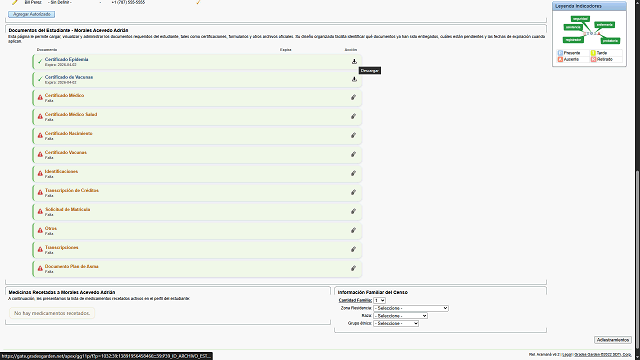640x360 pixels.
Task: Click the 'enfermería' legend label
Action: pos(604,25)
